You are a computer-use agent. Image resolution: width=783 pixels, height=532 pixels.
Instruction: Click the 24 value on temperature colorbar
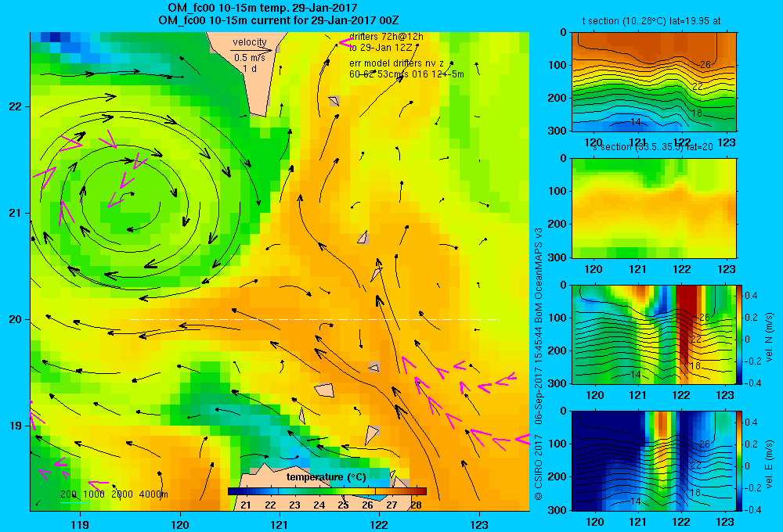(319, 505)
